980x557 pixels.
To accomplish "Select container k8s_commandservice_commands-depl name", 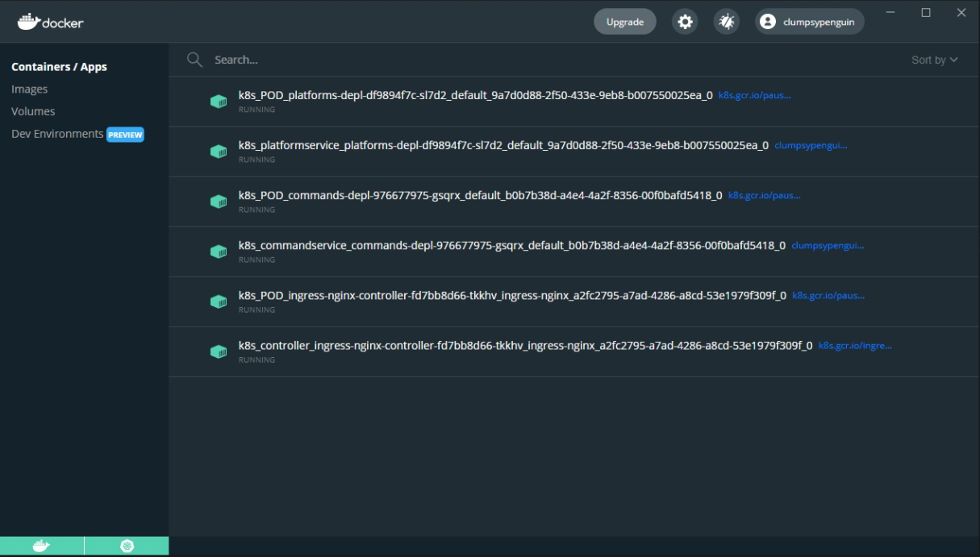I will pos(512,246).
